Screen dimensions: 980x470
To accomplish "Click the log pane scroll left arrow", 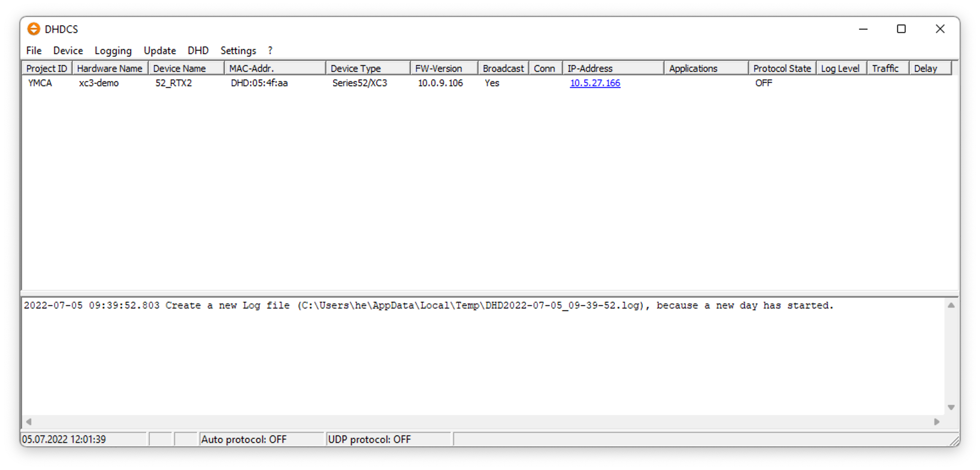I will (29, 422).
